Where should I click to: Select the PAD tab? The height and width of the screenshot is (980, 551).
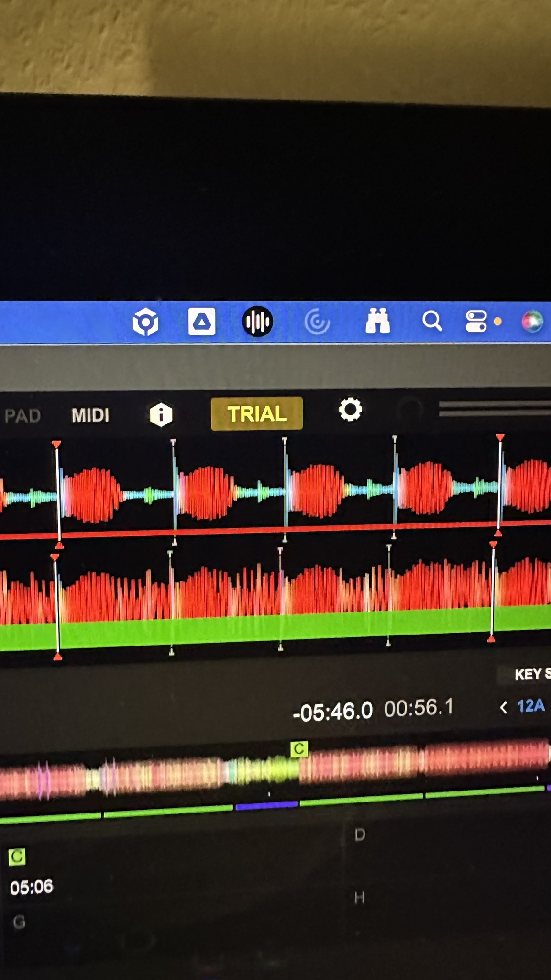click(22, 415)
